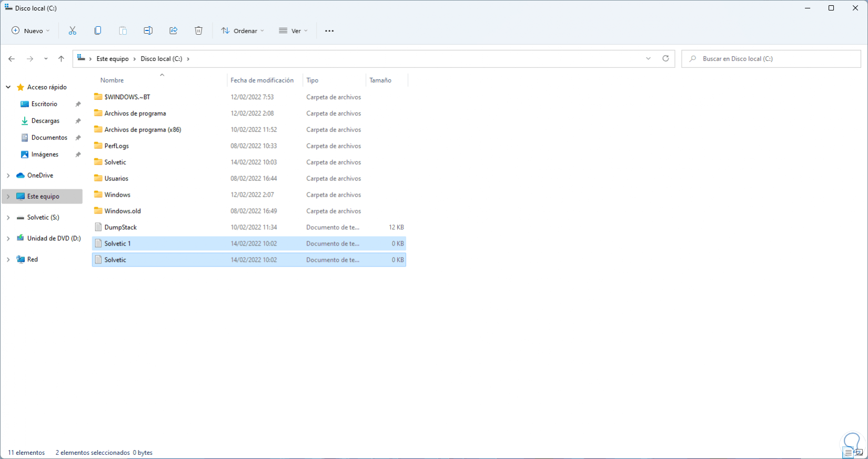The width and height of the screenshot is (868, 459).
Task: Select the Windows folder name
Action: coord(117,195)
